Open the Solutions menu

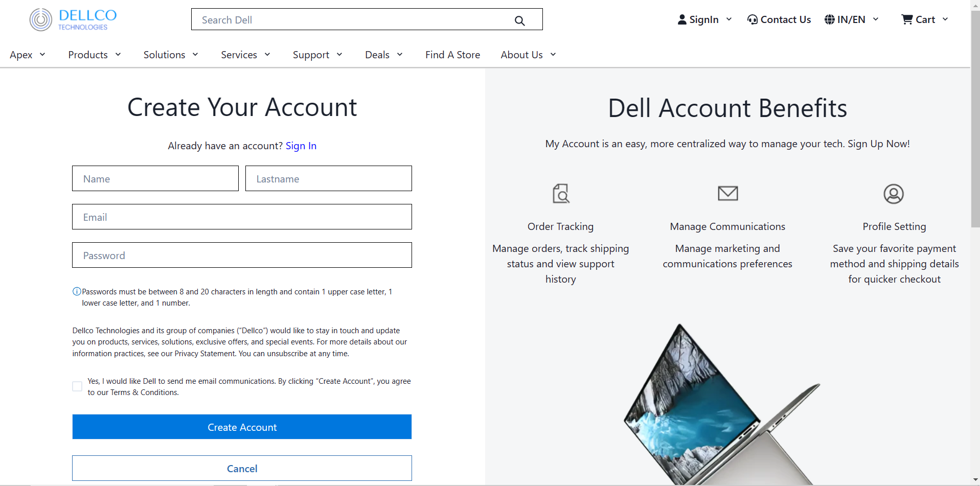(164, 55)
